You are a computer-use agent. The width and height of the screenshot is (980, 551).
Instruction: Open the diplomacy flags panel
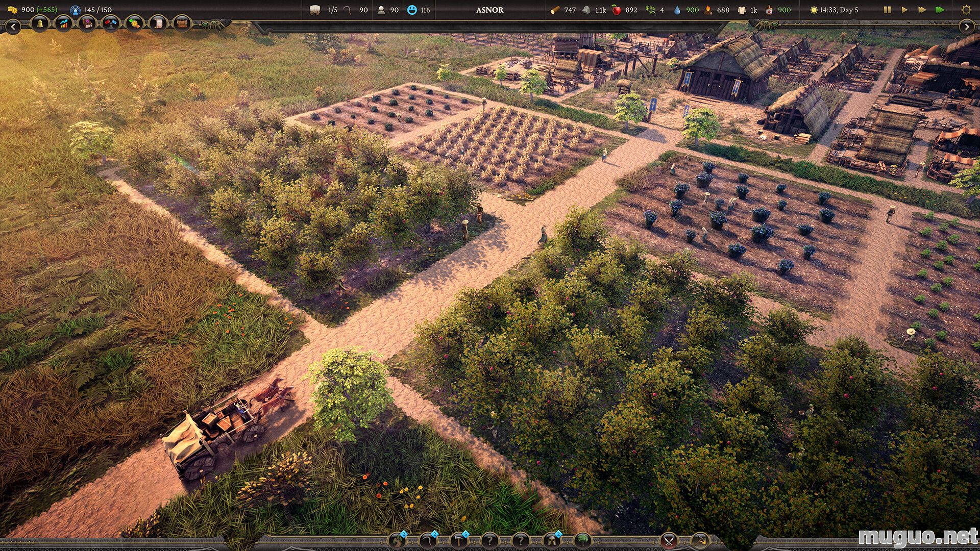coord(111,23)
